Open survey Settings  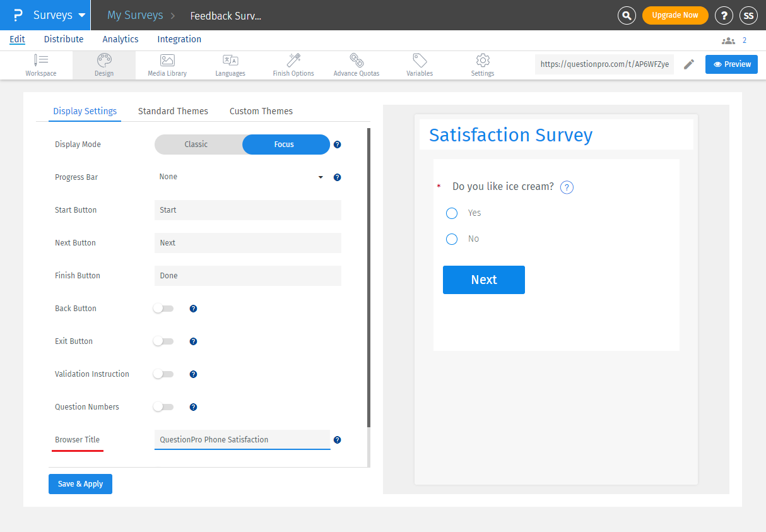tap(482, 64)
